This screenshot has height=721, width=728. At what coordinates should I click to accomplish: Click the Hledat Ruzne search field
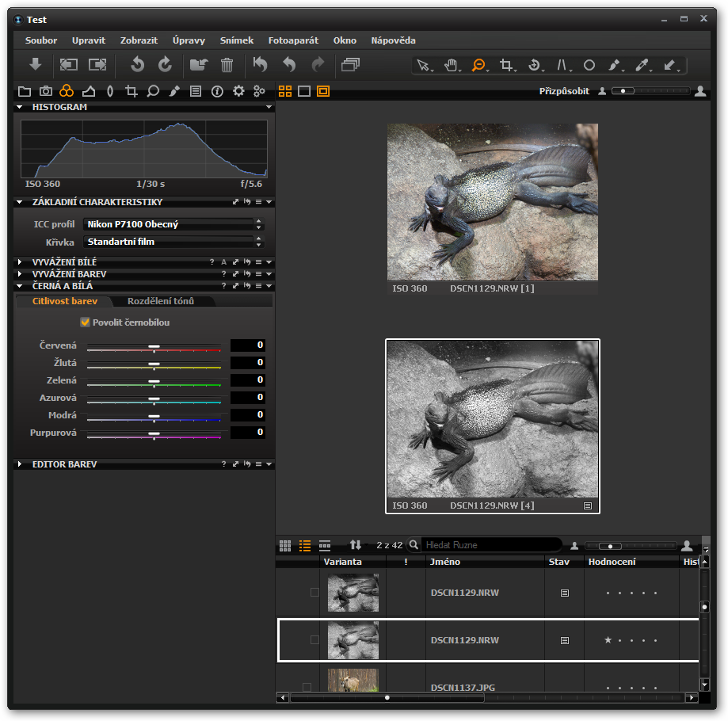pos(491,545)
